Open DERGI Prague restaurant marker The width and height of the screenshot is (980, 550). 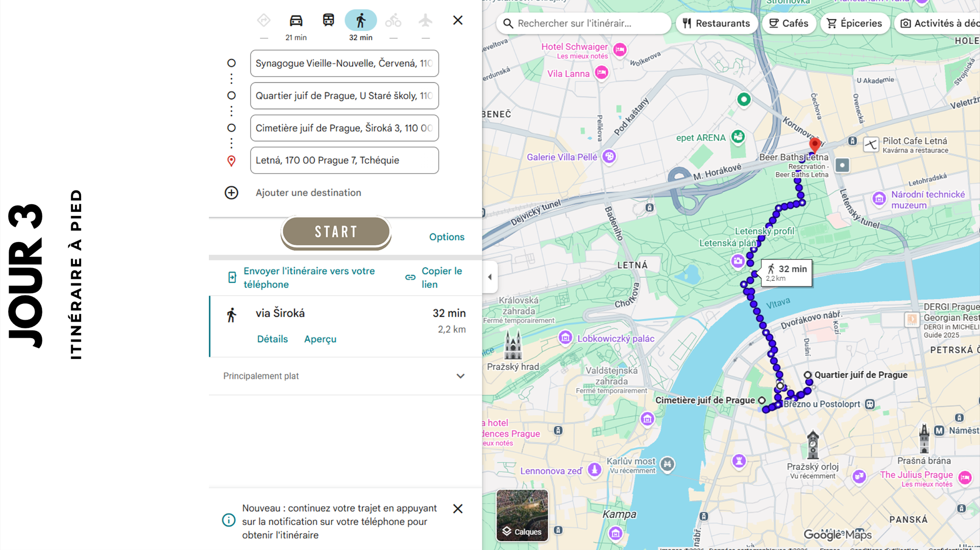(912, 320)
